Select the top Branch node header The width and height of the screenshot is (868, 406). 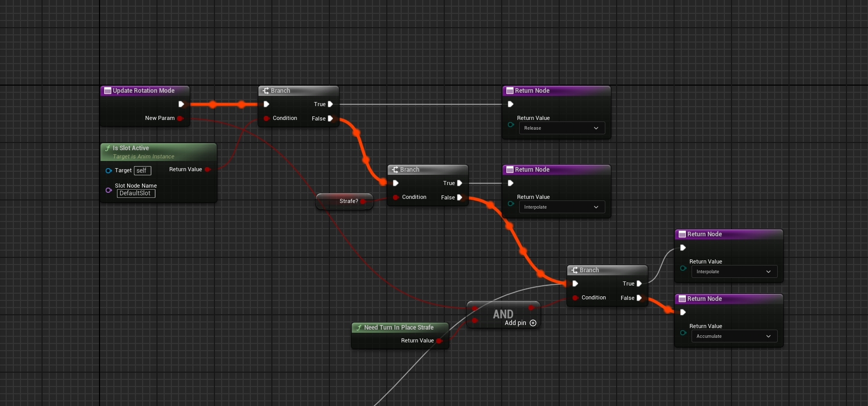point(299,91)
